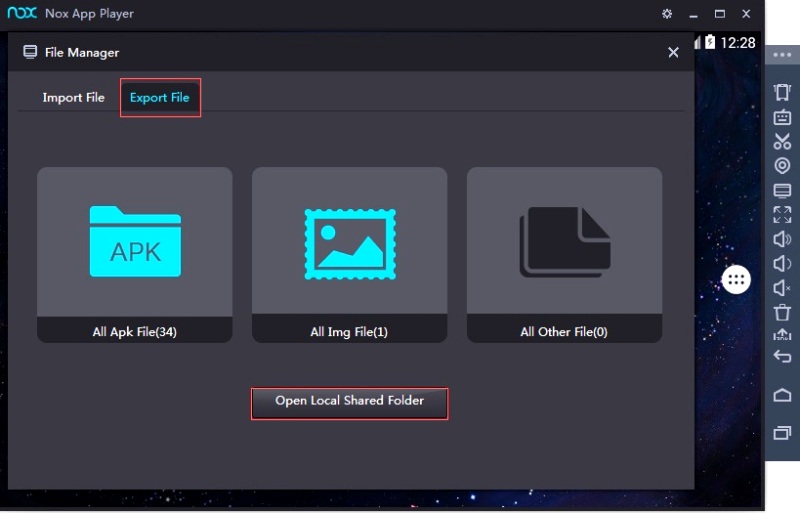This screenshot has width=800, height=513.
Task: Toggle fullscreen with the expand arrows icon
Action: point(782,215)
